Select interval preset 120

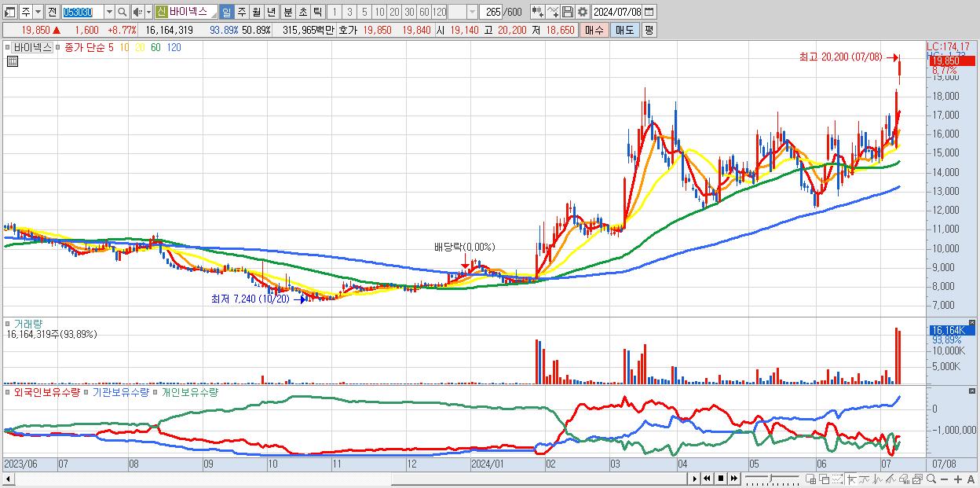[439, 12]
